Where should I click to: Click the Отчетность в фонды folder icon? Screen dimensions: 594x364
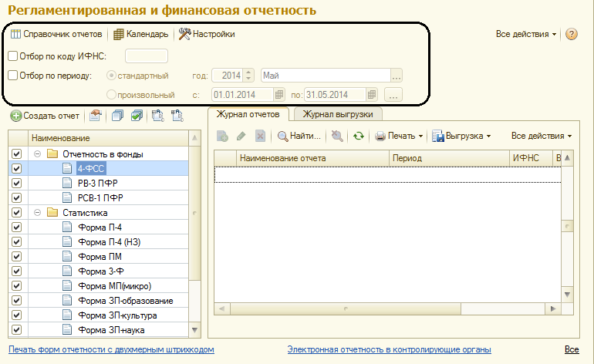click(x=52, y=153)
